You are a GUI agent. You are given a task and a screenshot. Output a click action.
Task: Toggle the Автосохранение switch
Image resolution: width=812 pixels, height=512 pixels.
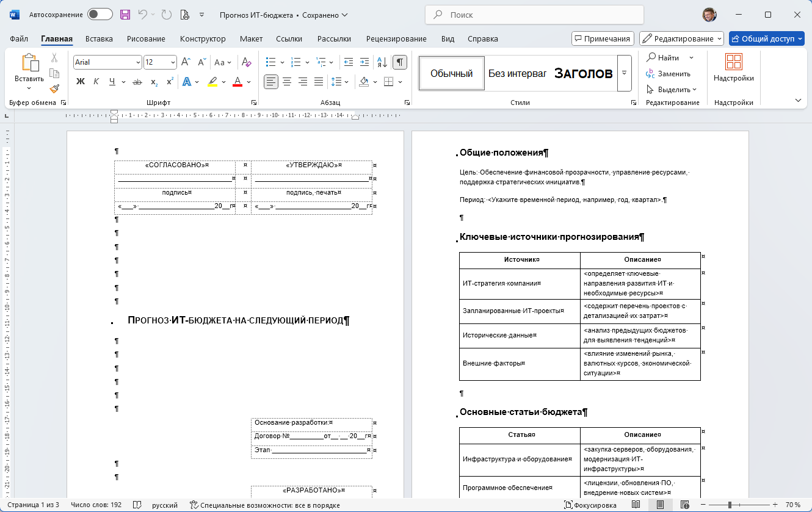[100, 15]
